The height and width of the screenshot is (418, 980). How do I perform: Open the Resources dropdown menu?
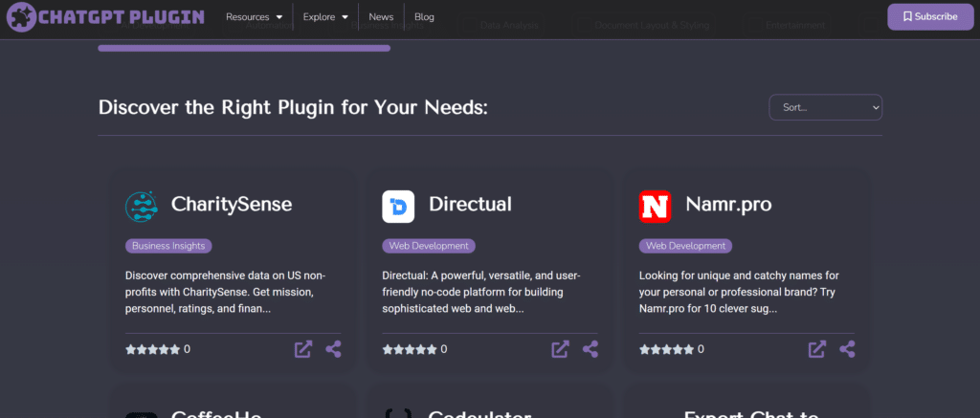254,17
